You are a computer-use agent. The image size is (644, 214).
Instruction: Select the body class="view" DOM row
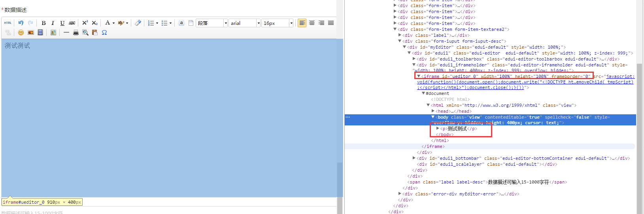pos(490,120)
